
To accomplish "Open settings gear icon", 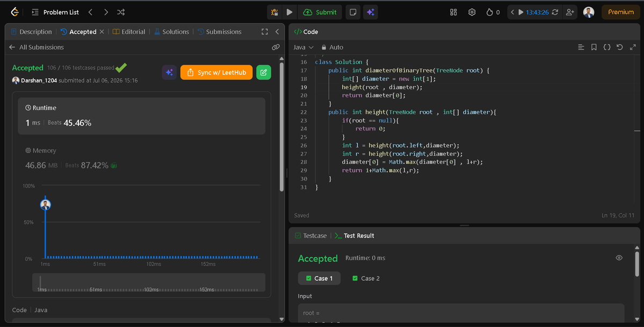I will pyautogui.click(x=472, y=12).
